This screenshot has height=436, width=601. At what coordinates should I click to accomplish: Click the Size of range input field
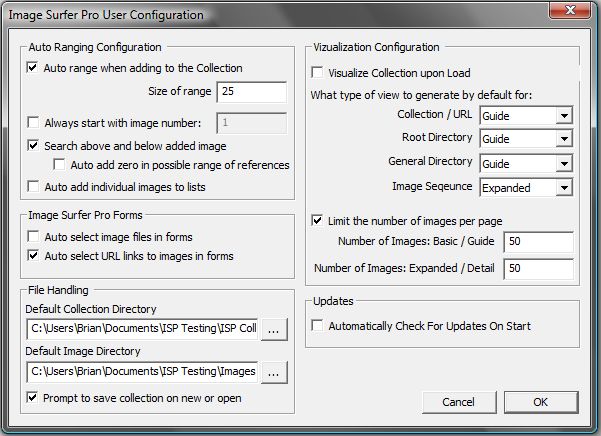251,92
